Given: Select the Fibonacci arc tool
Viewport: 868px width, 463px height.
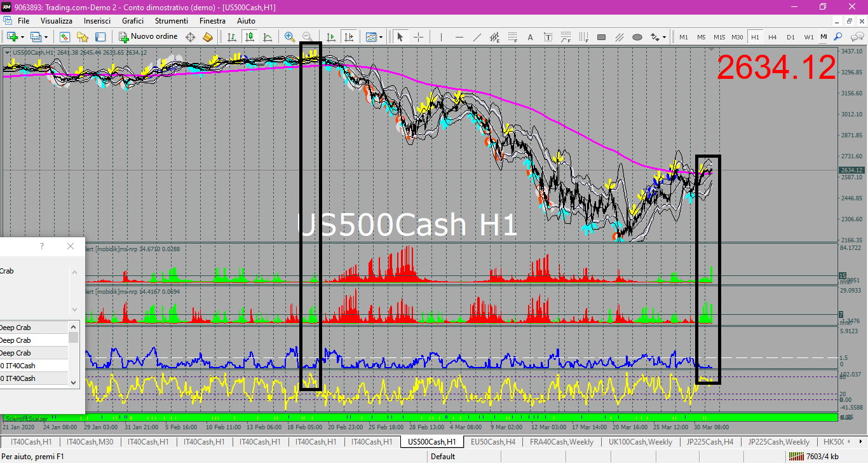Looking at the screenshot, I should [x=566, y=37].
